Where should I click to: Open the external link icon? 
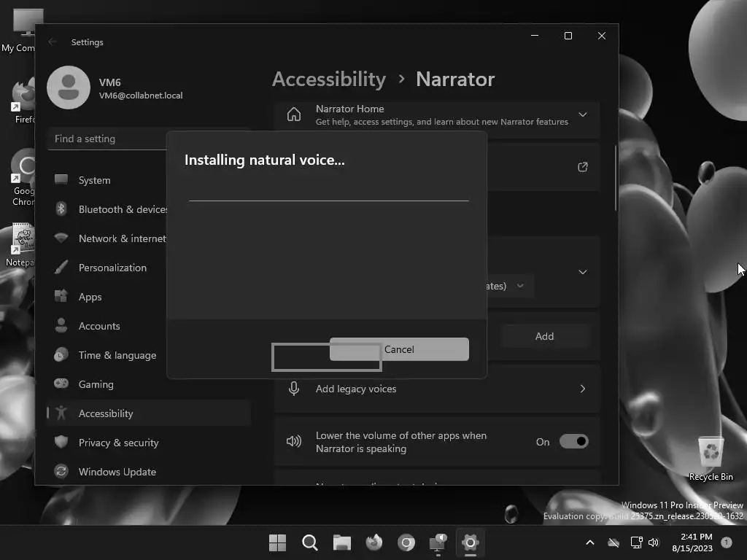pyautogui.click(x=583, y=167)
